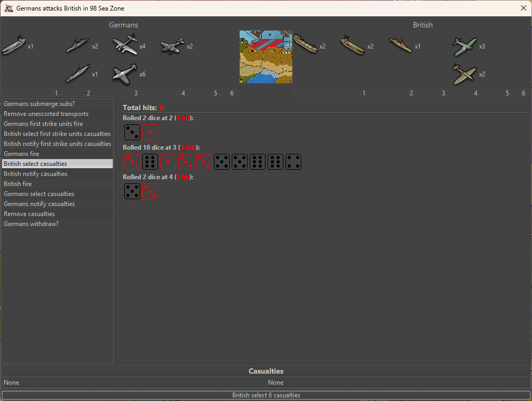
Task: Click the German ship icon marked x1 in the top row
Action: click(x=13, y=45)
